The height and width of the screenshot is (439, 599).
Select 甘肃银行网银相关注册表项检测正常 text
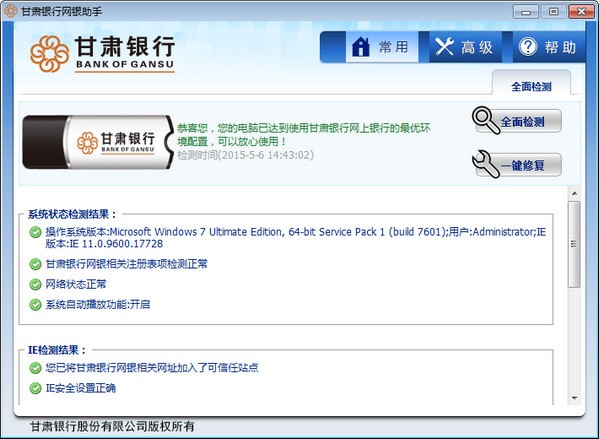pyautogui.click(x=126, y=264)
